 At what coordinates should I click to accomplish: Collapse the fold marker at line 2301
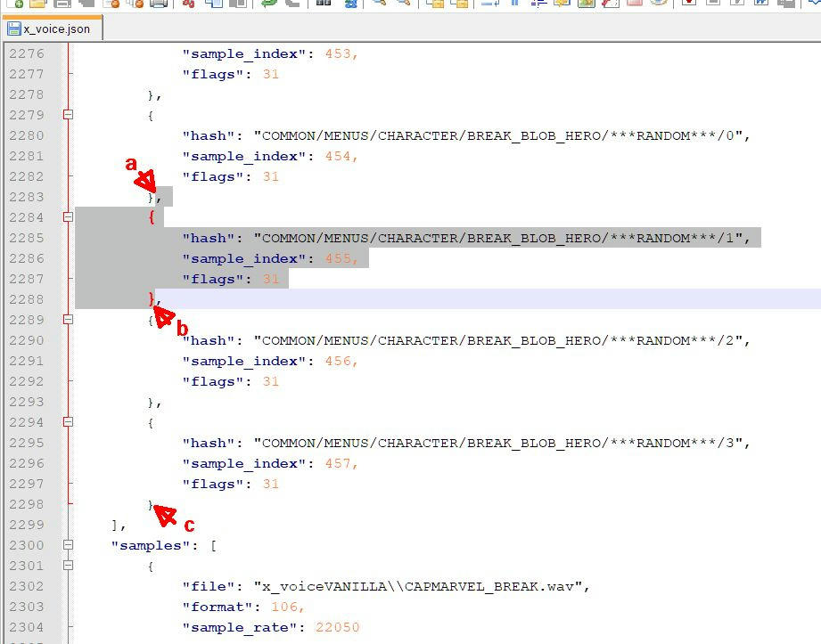pos(68,566)
